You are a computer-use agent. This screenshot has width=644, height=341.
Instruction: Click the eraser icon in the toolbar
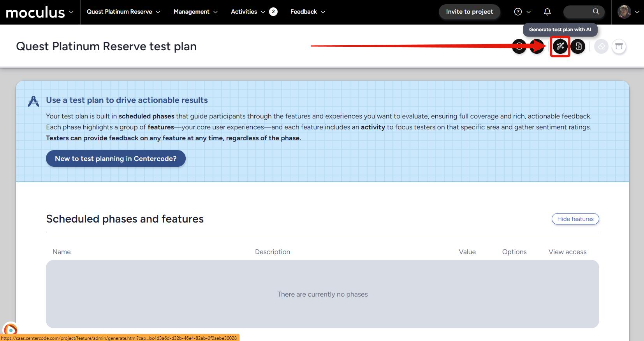(601, 47)
